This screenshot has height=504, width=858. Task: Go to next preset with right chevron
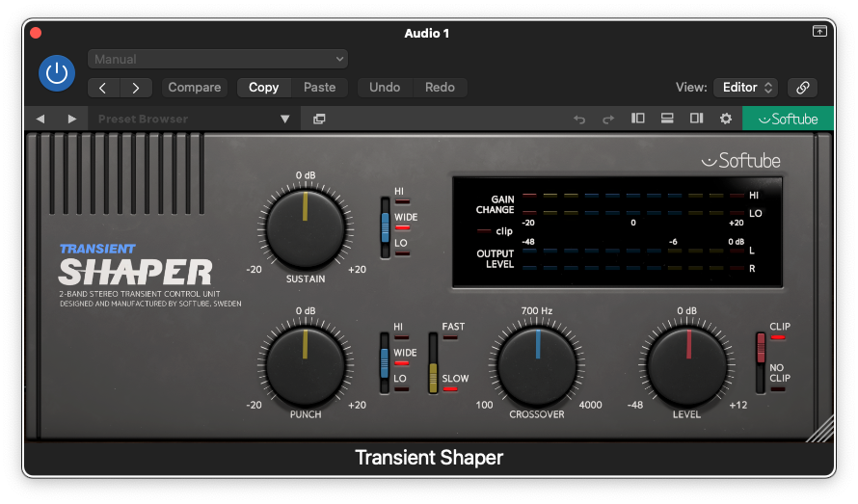136,88
